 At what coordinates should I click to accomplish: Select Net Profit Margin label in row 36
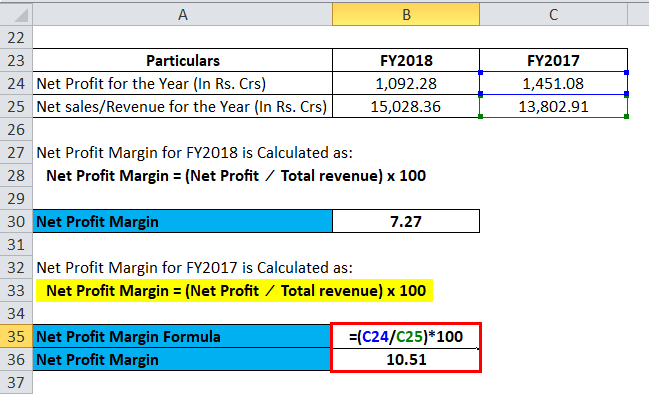[x=183, y=359]
